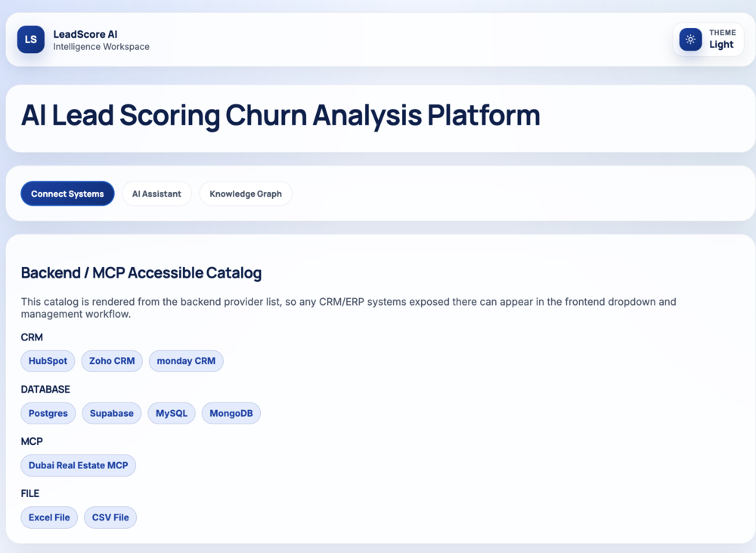Image resolution: width=756 pixels, height=553 pixels.
Task: Pick the monday CRM chip
Action: [186, 361]
